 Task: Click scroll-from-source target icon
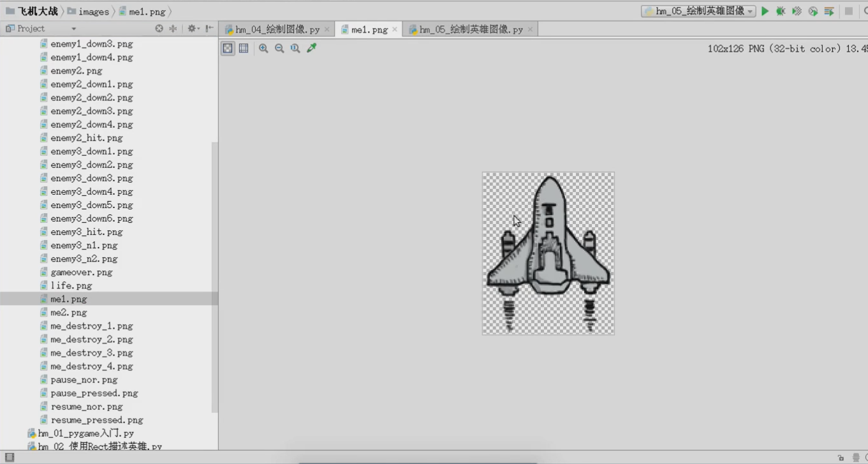159,29
